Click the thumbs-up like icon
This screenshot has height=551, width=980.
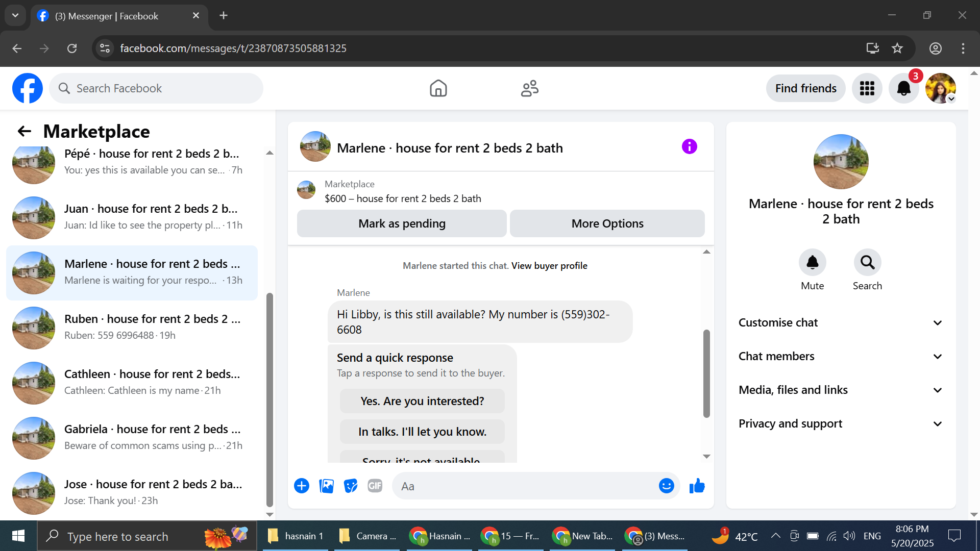click(x=697, y=486)
